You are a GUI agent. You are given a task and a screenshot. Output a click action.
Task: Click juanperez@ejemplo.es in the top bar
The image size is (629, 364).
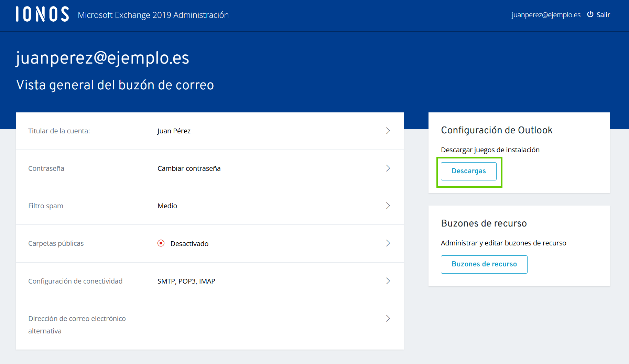(x=546, y=15)
